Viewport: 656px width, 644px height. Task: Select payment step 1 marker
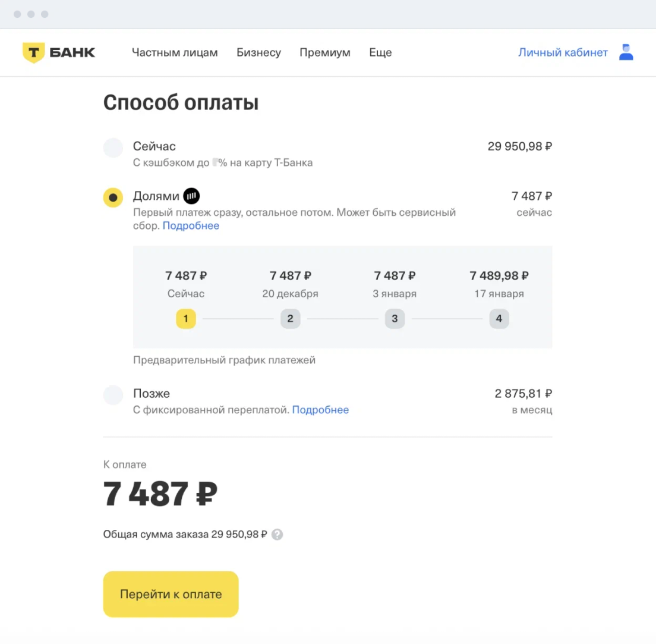pos(185,319)
